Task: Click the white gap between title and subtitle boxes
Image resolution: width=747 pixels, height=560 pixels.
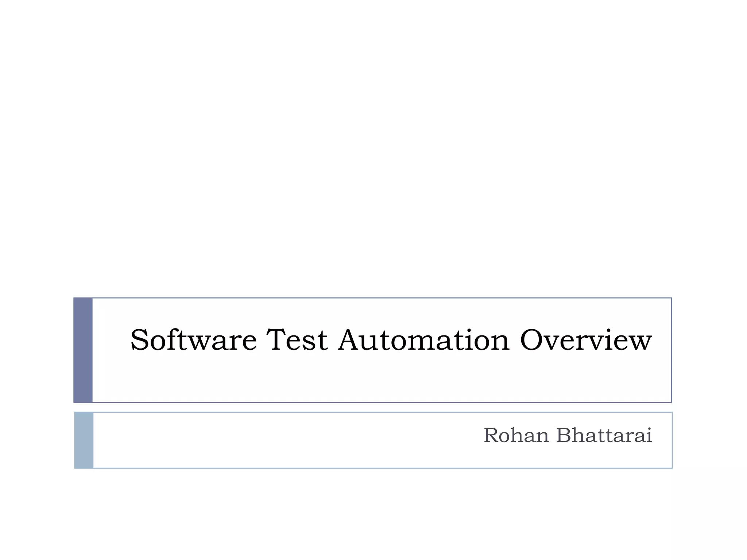Action: pyautogui.click(x=373, y=407)
